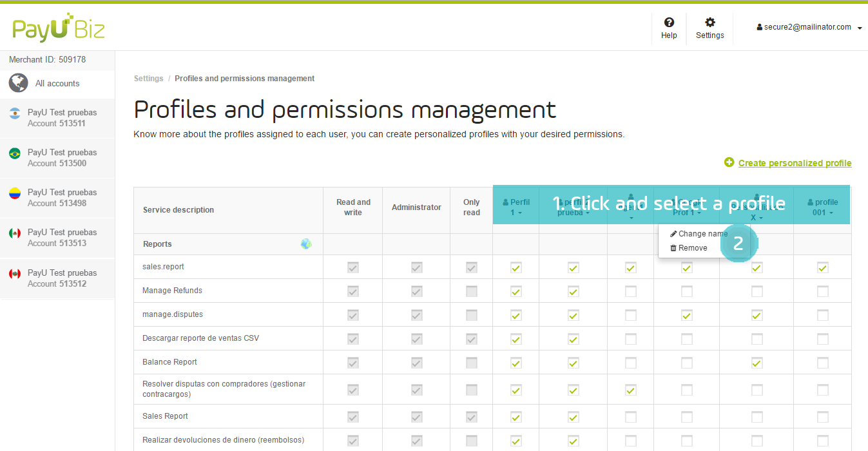The width and height of the screenshot is (868, 451).
Task: Toggle sales.report checkbox for Perfil 1
Action: coord(516,267)
